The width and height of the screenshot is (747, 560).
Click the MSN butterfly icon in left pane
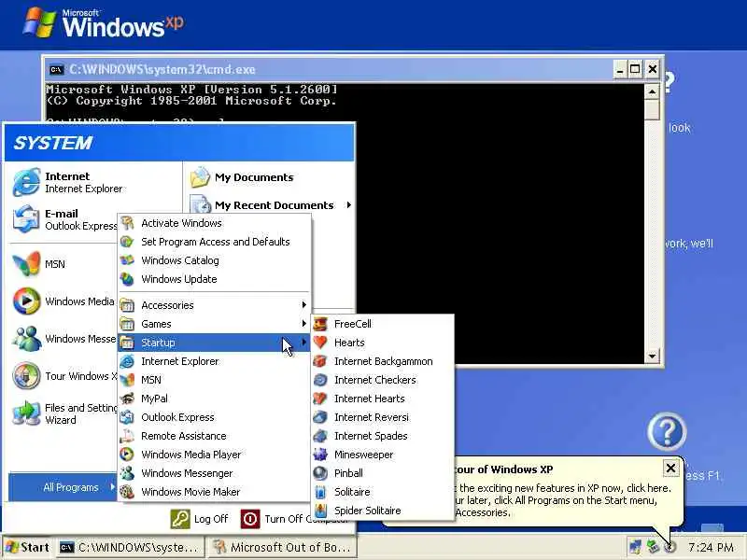click(x=26, y=264)
